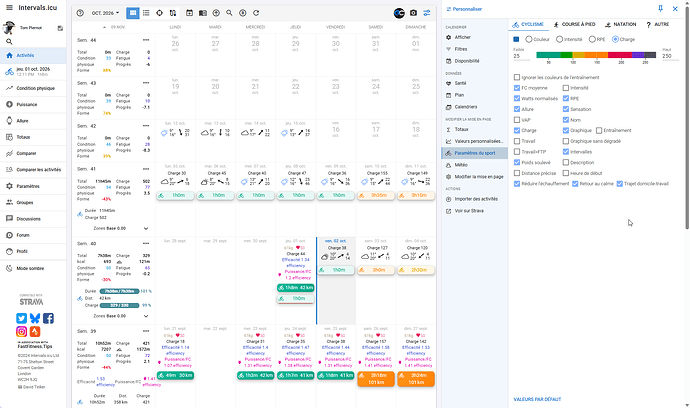Click the blue color swatch square
This screenshot has width=690, height=408.
pyautogui.click(x=516, y=39)
